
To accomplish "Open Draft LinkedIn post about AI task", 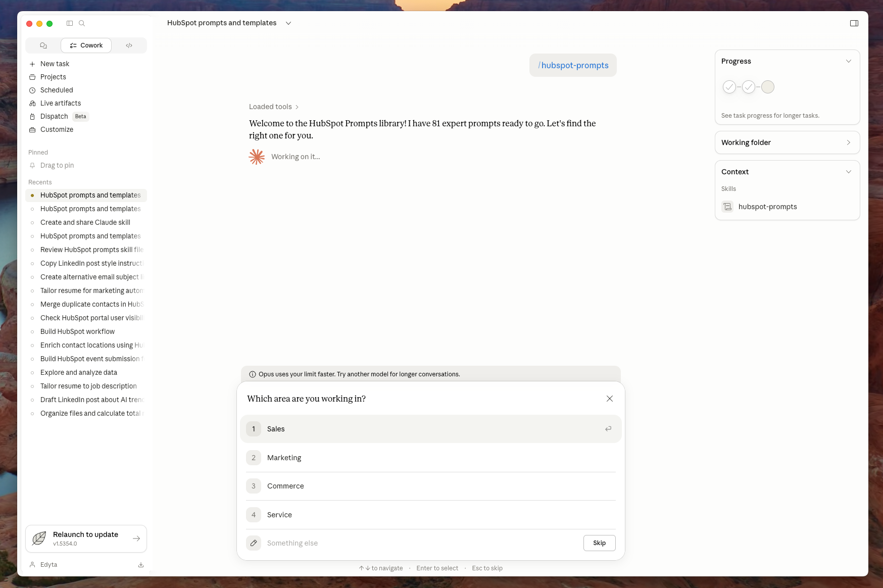I will point(86,400).
